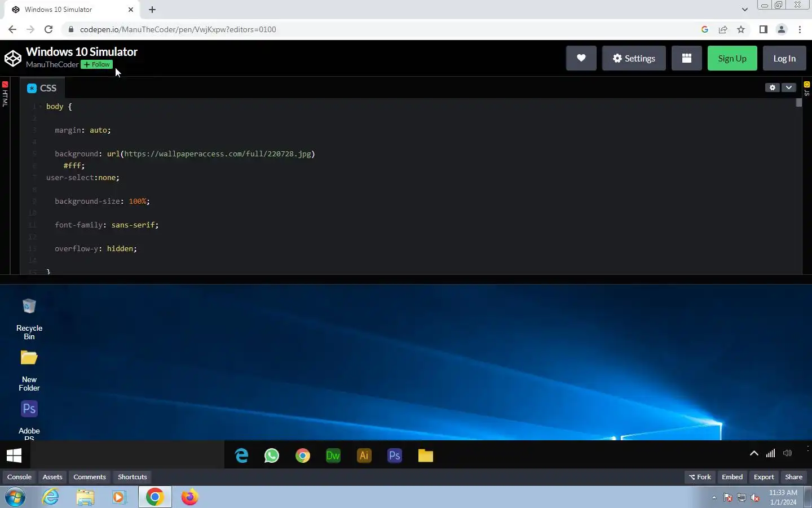The image size is (812, 508).
Task: Follow ManuTheCoder
Action: tap(96, 64)
